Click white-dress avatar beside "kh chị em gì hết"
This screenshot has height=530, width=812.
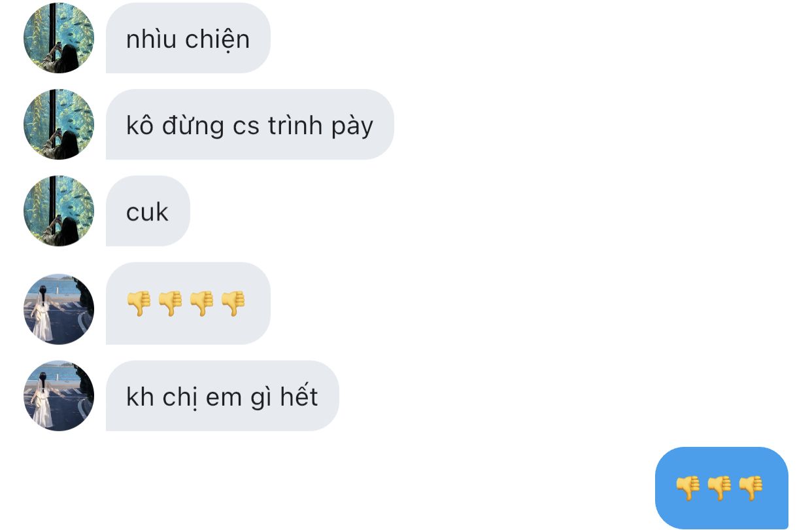(59, 395)
